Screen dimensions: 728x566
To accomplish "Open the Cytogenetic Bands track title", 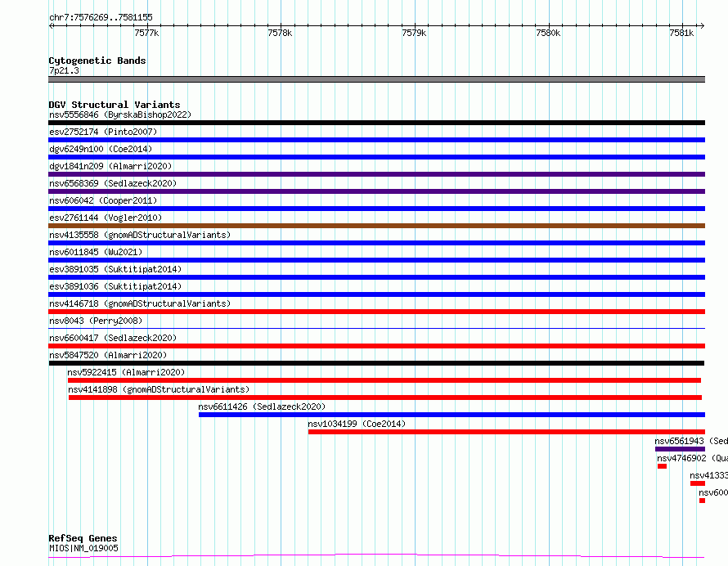I will click(x=97, y=61).
